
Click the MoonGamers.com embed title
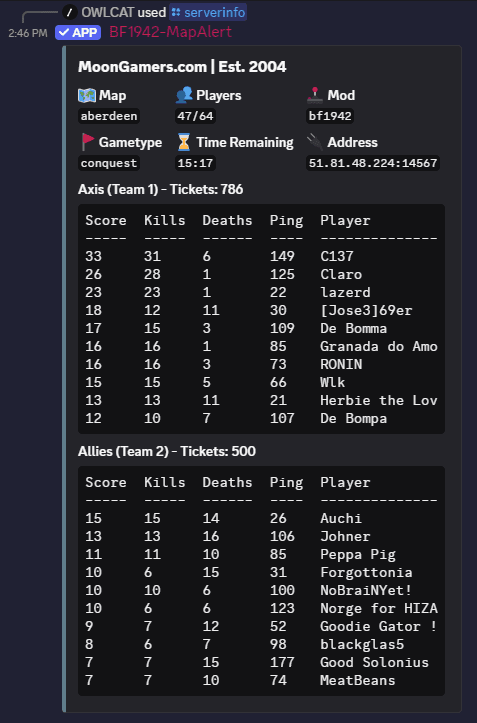click(182, 67)
